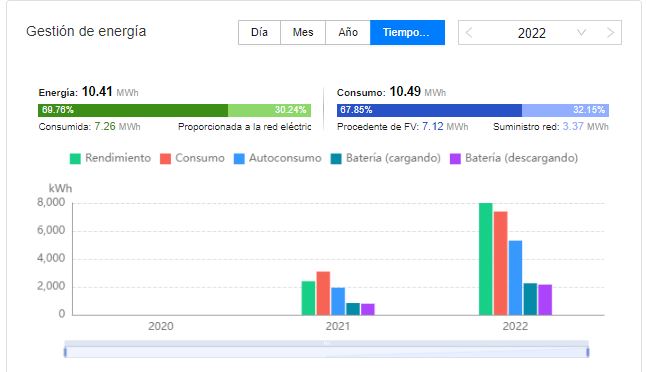The height and width of the screenshot is (372, 646).
Task: Click the 2022 green Rendimiento bar
Action: point(486,259)
